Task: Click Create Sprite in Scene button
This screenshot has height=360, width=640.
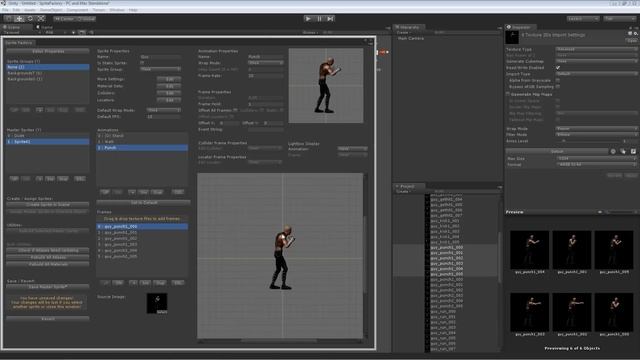Action: tap(48, 204)
